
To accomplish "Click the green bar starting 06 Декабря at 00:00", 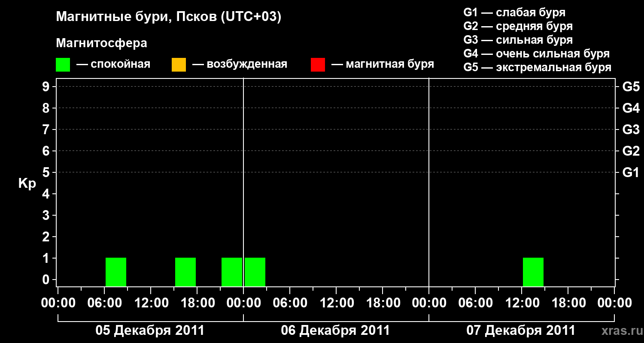I will (255, 272).
